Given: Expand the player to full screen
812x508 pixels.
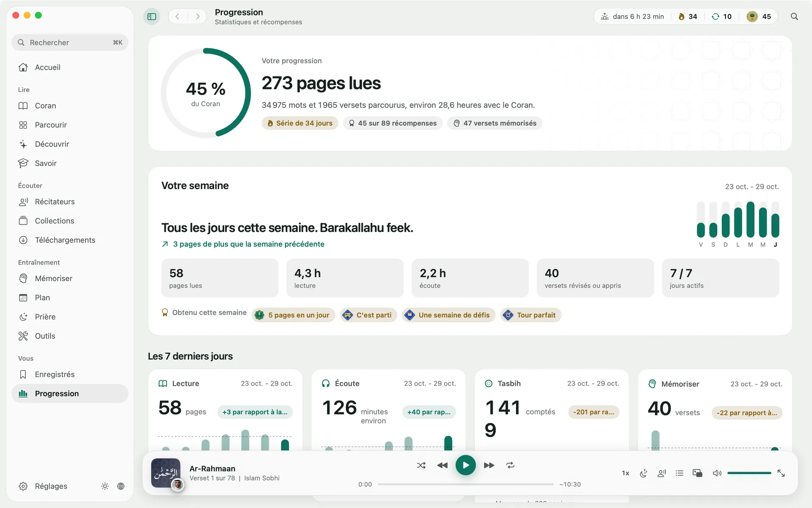Looking at the screenshot, I should pyautogui.click(x=781, y=473).
